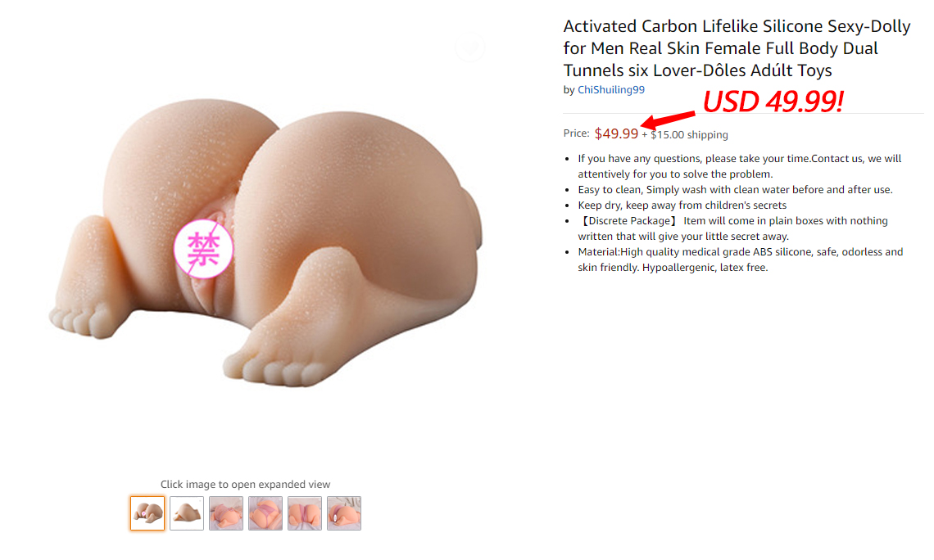The width and height of the screenshot is (934, 560).
Task: Click the 'Click image to open expanded view' caption
Action: 245,485
